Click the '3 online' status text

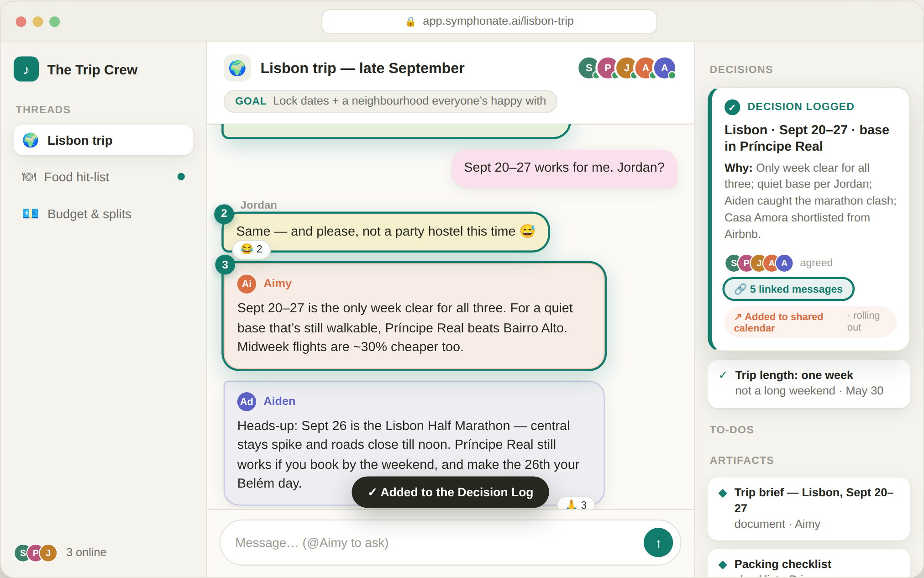86,552
